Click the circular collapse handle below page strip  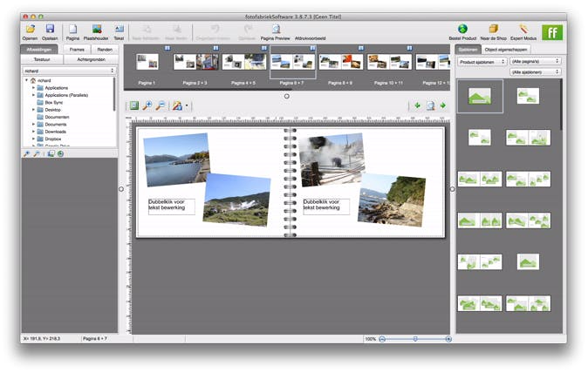tap(287, 96)
